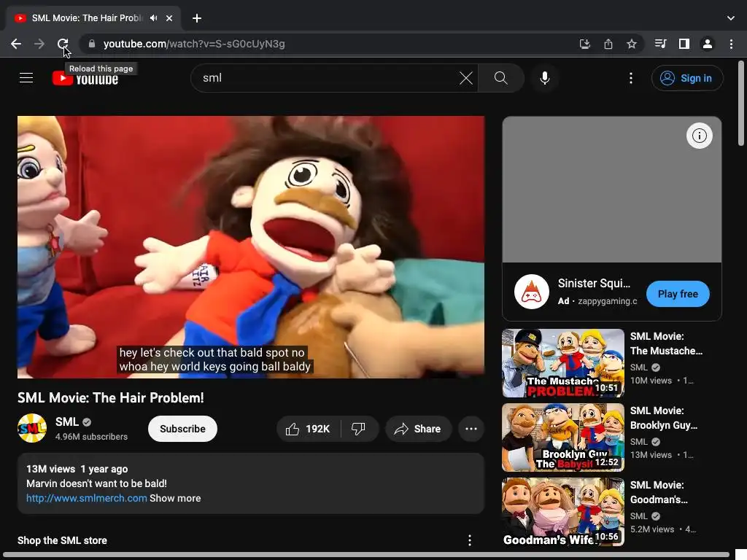The height and width of the screenshot is (560, 747).
Task: Click title SML Movie: Brooklyn Guy...
Action: pyautogui.click(x=664, y=418)
